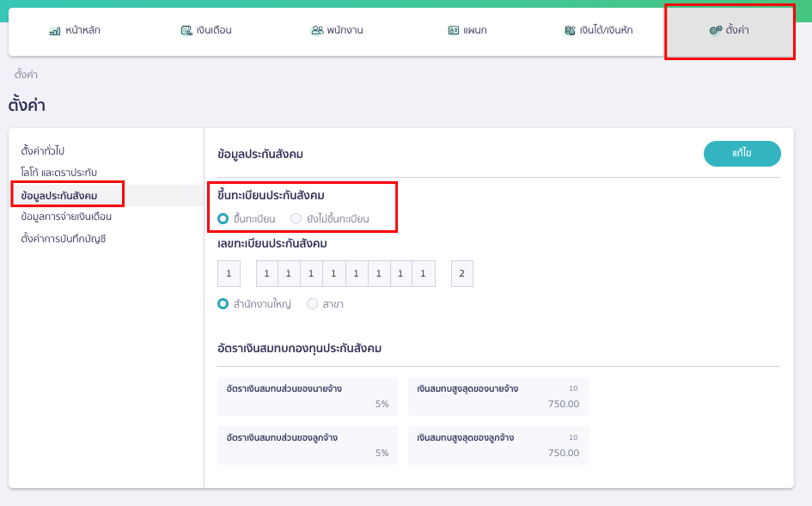Select the ยังไม่ขึ้นทะเบียน radio option
Viewport: 812px width, 506px height.
296,219
